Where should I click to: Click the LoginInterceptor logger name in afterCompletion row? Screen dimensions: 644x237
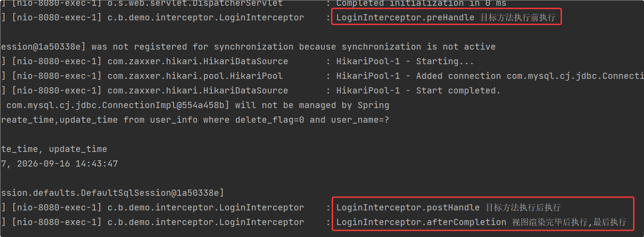(x=206, y=222)
